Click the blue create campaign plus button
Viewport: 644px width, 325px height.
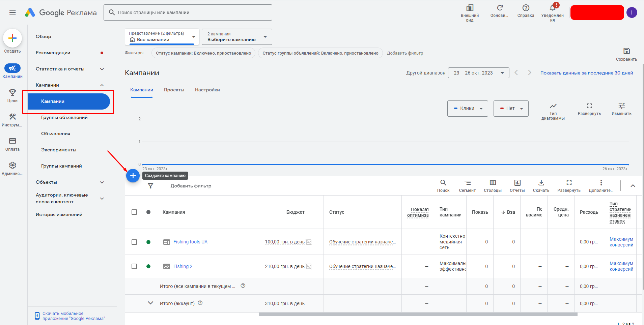(x=133, y=176)
